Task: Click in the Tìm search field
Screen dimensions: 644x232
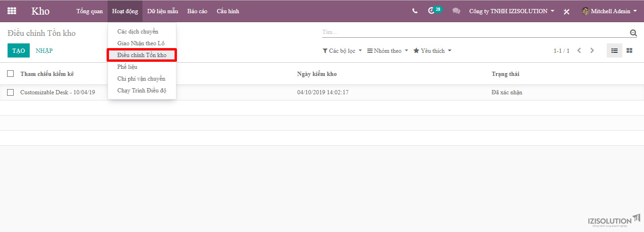Action: coord(475,33)
